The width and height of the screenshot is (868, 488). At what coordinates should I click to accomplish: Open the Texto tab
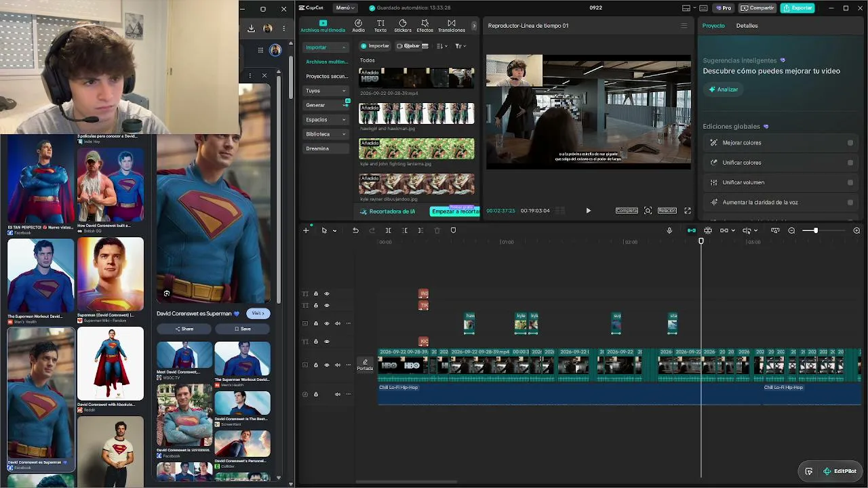click(x=380, y=26)
